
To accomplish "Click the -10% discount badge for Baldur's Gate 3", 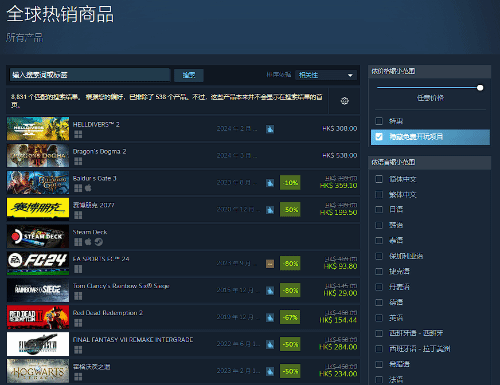I will pyautogui.click(x=290, y=183).
